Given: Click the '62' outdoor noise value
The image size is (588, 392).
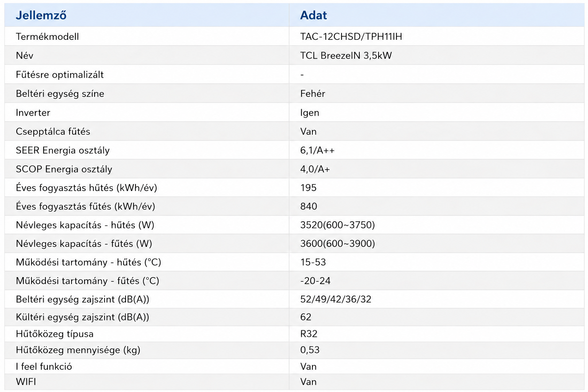Looking at the screenshot, I should 306,317.
